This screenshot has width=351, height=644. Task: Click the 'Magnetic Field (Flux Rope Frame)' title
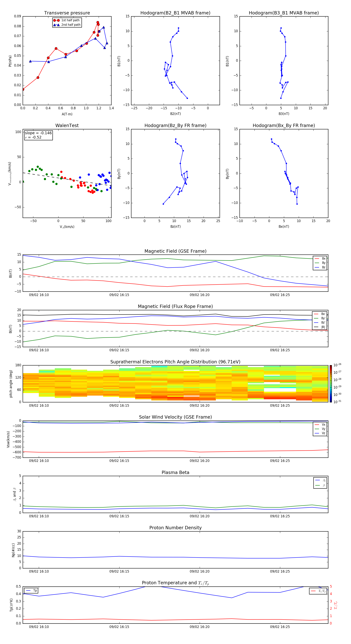click(175, 307)
